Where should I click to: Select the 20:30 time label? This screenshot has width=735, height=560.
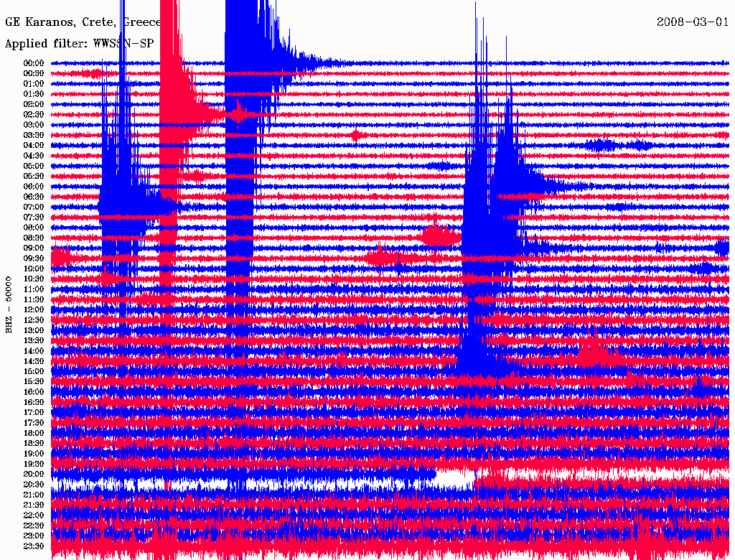(x=34, y=485)
